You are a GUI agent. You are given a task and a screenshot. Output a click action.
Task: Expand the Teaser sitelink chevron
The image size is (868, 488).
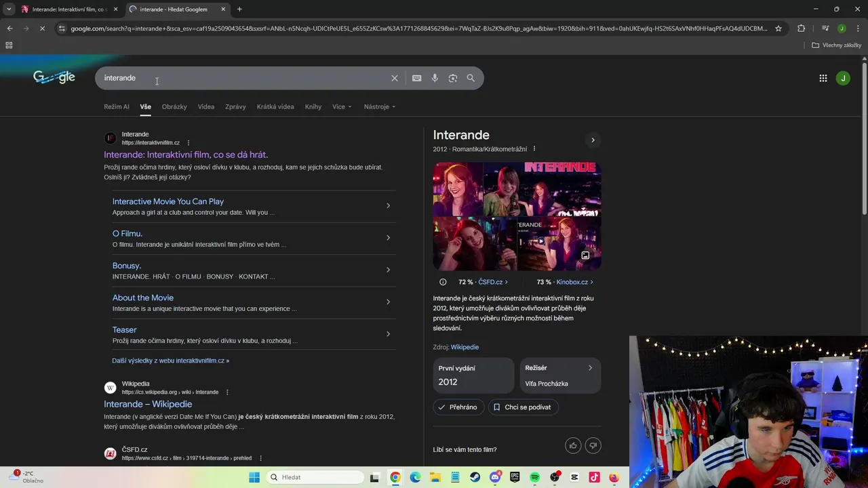pos(388,333)
